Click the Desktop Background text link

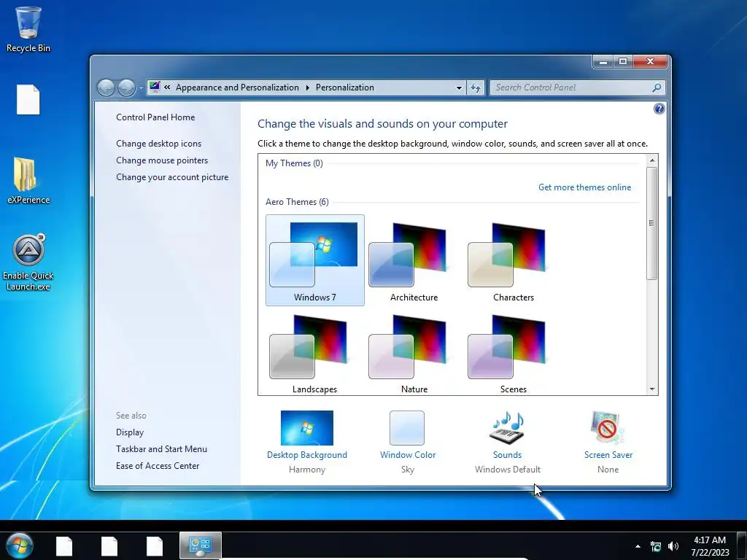tap(307, 455)
